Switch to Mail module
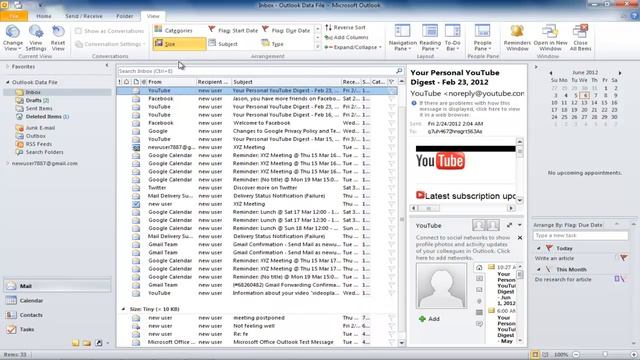Viewport: 640px width, 360px height. [x=57, y=286]
